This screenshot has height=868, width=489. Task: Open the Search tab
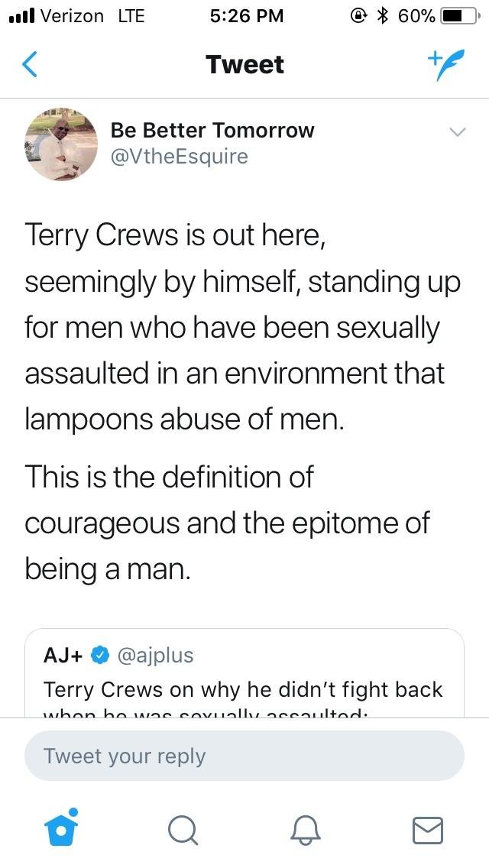point(183,830)
